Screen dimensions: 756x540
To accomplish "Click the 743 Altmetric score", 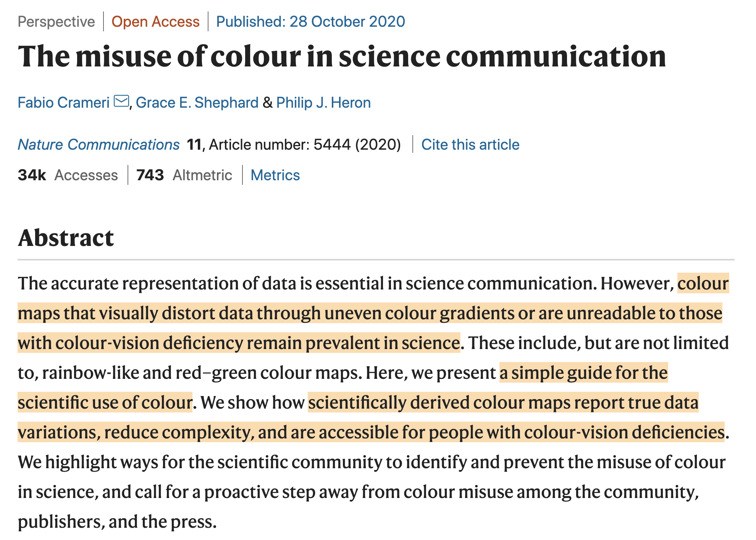I will pyautogui.click(x=184, y=175).
